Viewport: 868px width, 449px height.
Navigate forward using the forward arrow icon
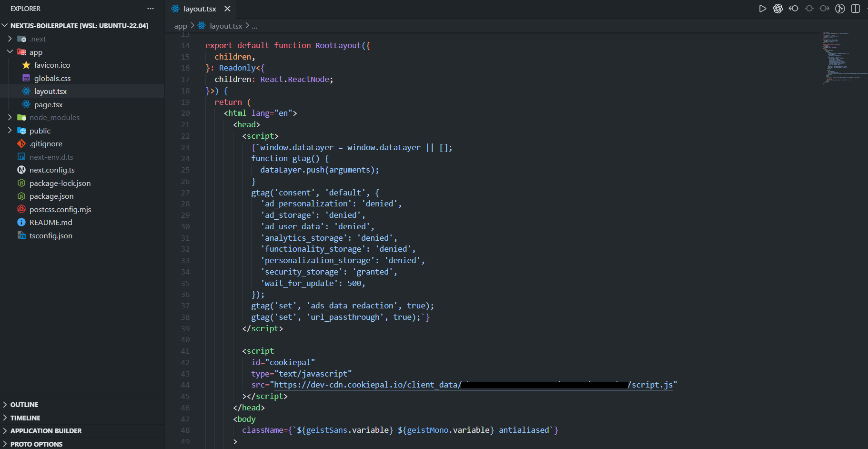tap(824, 8)
